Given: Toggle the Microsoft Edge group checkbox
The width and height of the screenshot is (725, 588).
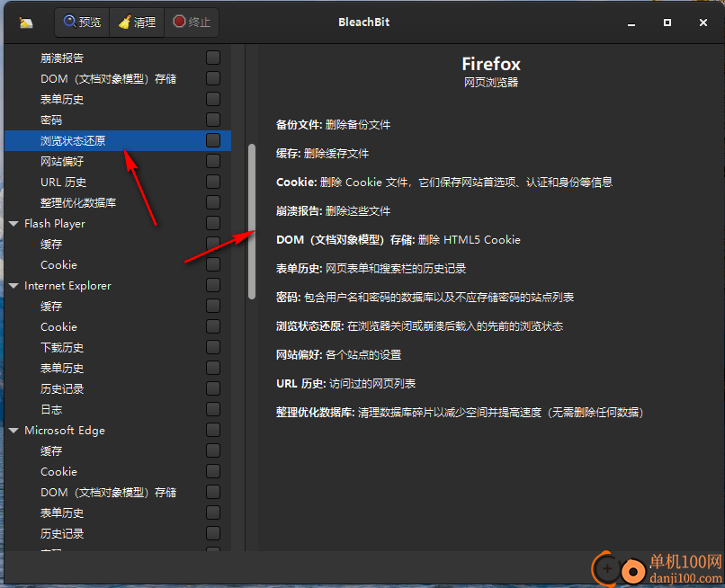Looking at the screenshot, I should click(x=213, y=430).
